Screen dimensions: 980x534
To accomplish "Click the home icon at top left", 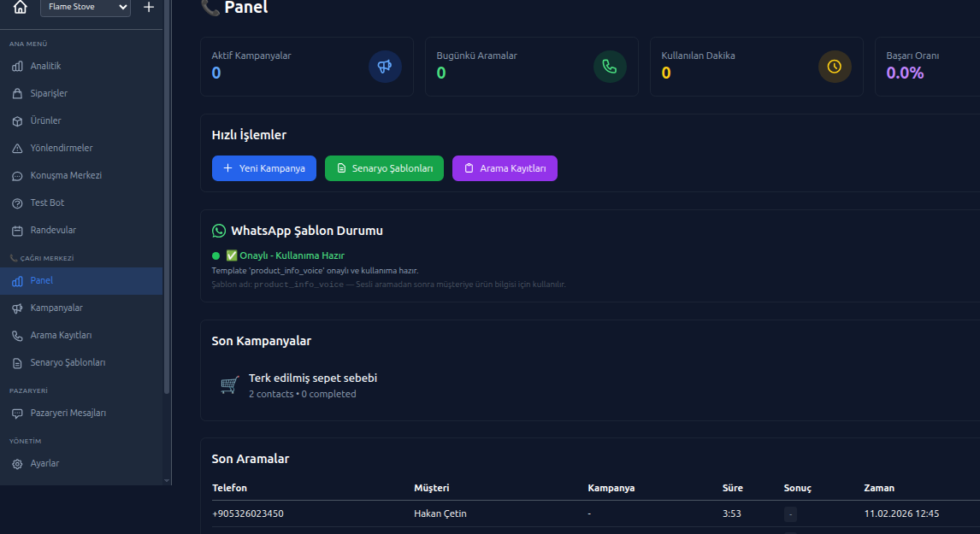I will pos(19,8).
